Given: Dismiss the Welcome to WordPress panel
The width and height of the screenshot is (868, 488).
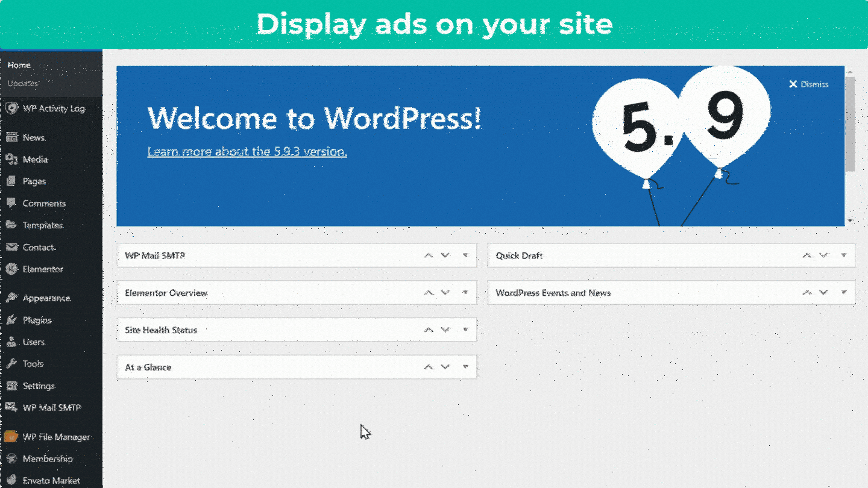Looking at the screenshot, I should coord(809,84).
